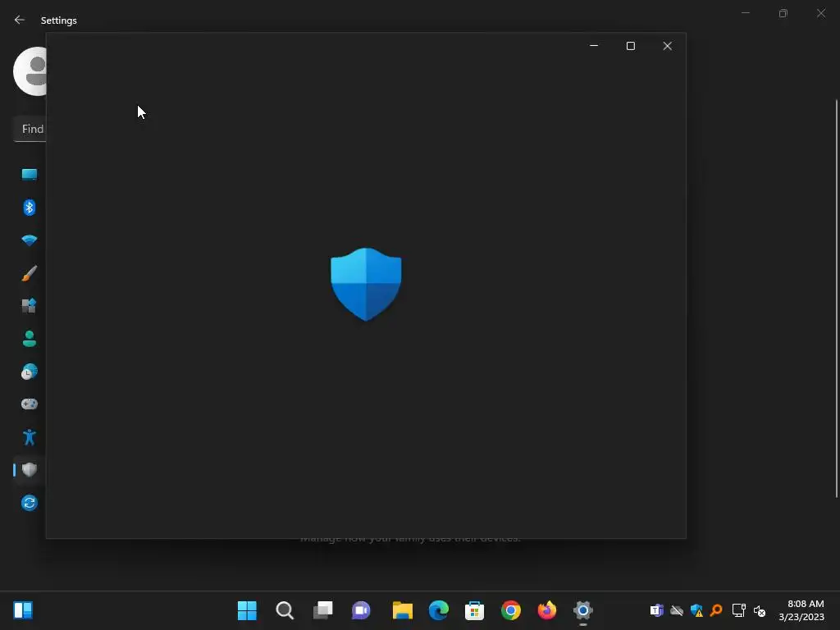Open Widgets panel from taskbar
The height and width of the screenshot is (630, 840).
23,610
